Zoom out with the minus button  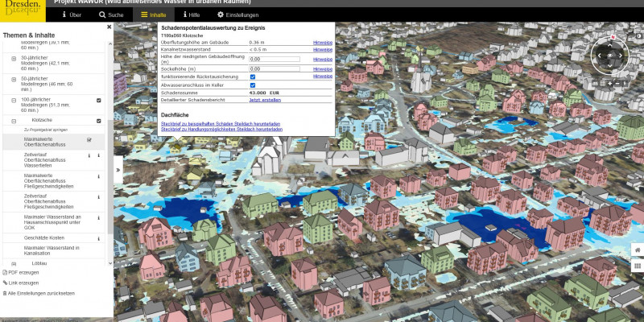point(617,84)
